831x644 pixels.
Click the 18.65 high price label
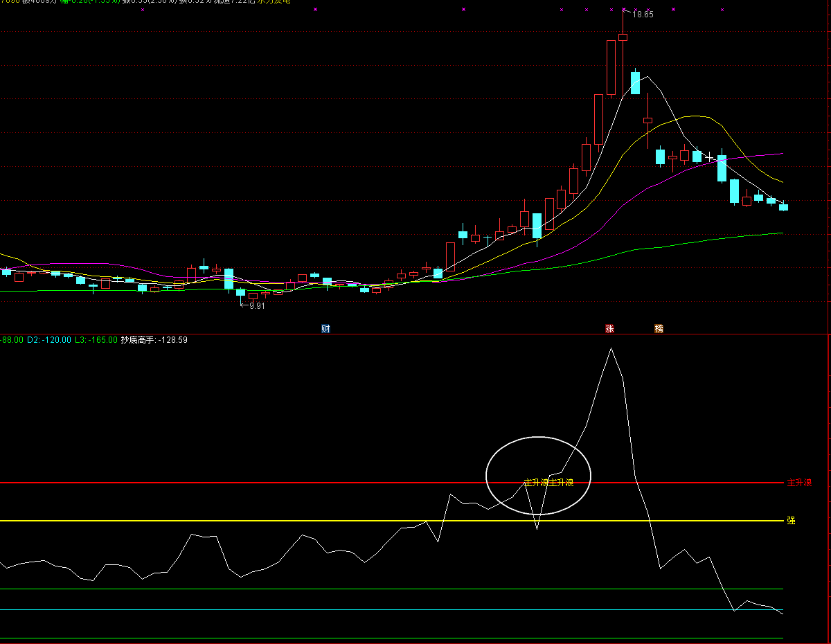click(x=643, y=15)
